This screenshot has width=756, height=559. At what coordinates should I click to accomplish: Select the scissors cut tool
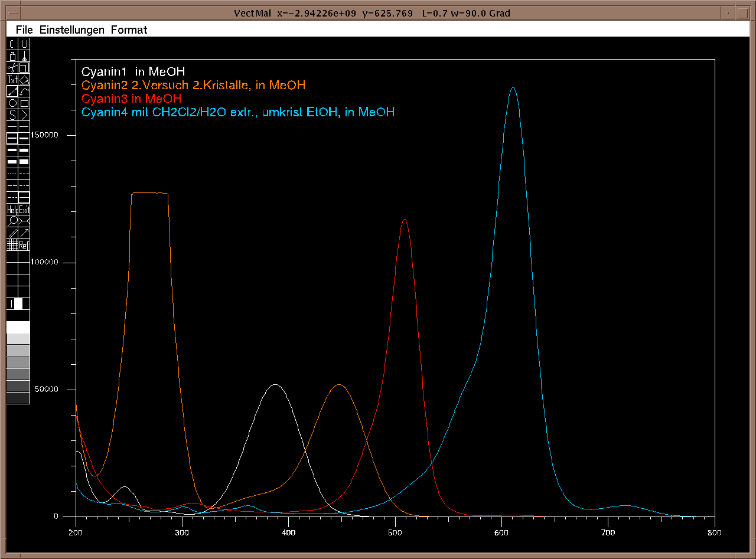point(12,68)
